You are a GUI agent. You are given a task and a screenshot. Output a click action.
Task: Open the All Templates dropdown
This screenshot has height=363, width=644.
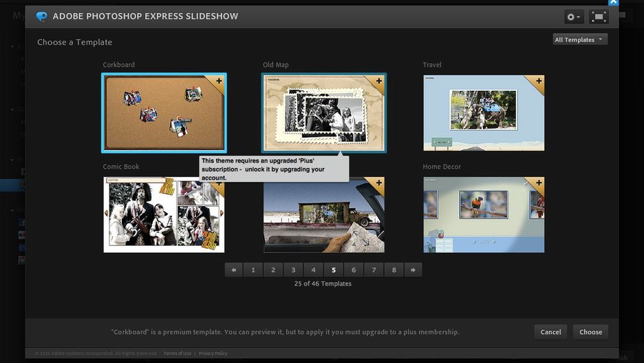point(580,39)
